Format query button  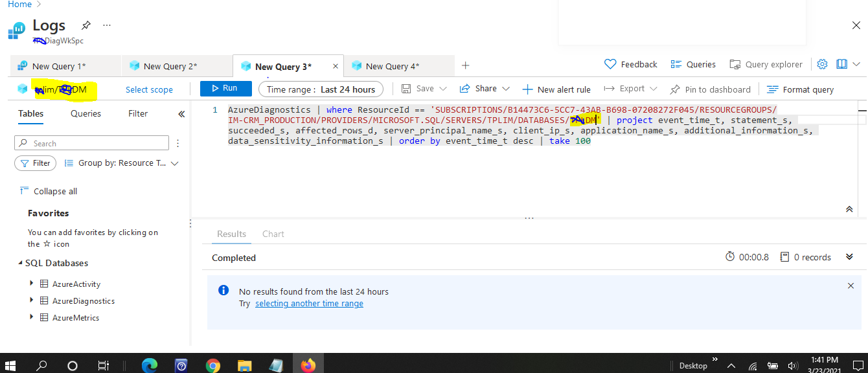coord(800,89)
